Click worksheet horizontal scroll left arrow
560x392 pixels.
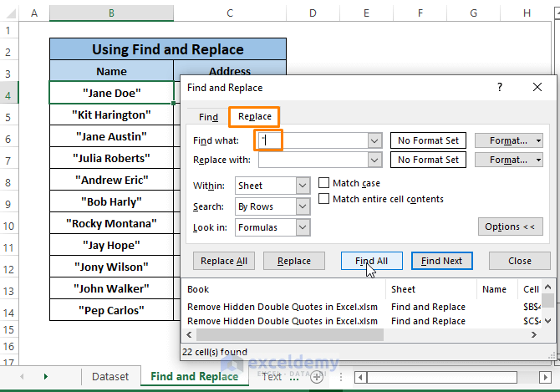click(x=360, y=377)
